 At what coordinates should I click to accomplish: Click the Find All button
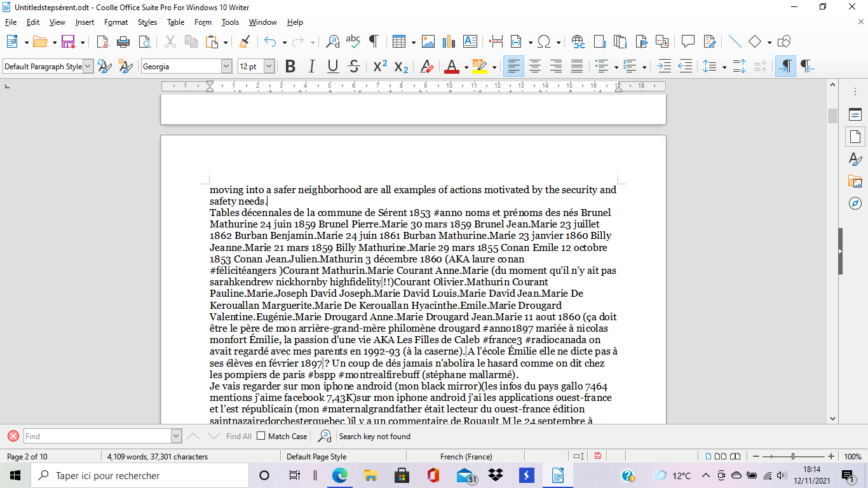coord(239,436)
